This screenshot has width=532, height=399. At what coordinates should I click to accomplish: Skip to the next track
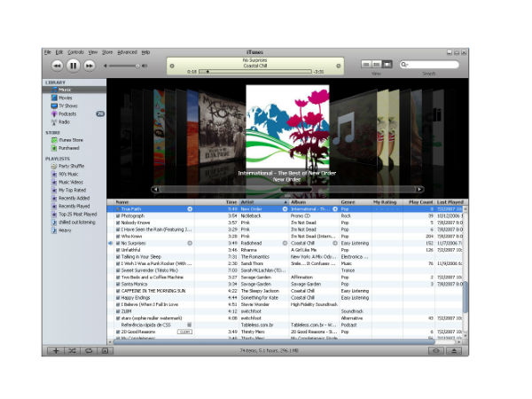[91, 66]
